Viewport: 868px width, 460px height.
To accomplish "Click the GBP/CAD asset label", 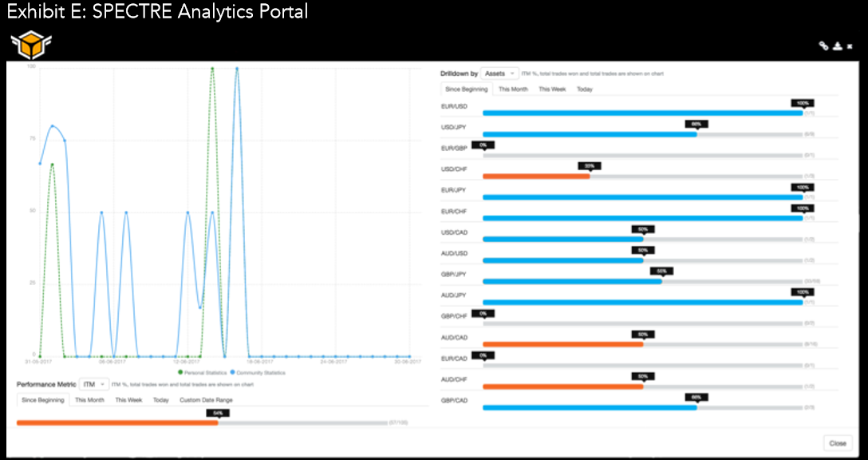I will tap(454, 401).
